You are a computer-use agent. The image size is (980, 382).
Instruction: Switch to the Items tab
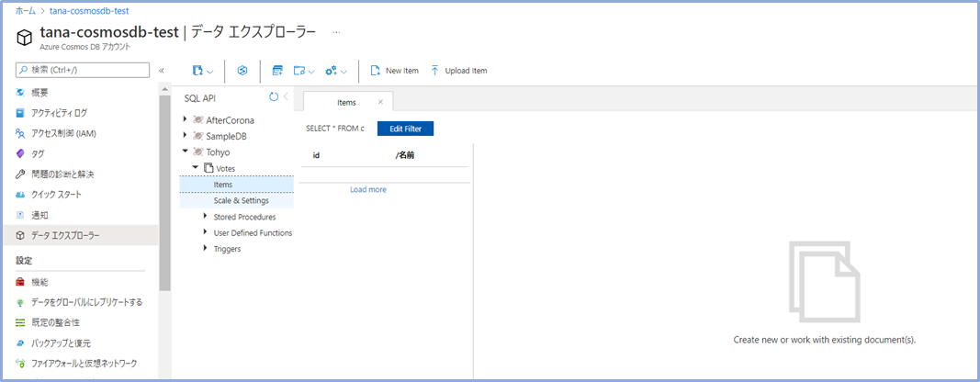tap(346, 102)
